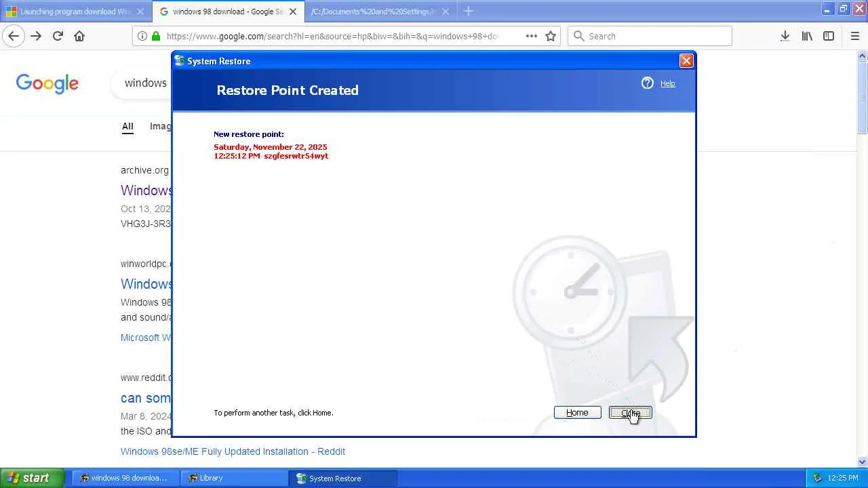This screenshot has height=488, width=868.
Task: Click the page scrollbar down arrow
Action: 862,462
